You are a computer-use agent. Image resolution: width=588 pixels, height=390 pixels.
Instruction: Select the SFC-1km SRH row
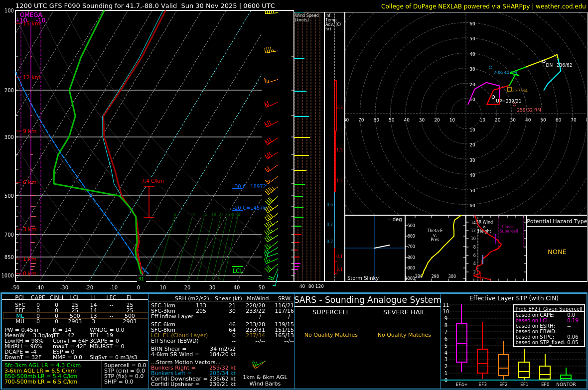click(x=222, y=306)
